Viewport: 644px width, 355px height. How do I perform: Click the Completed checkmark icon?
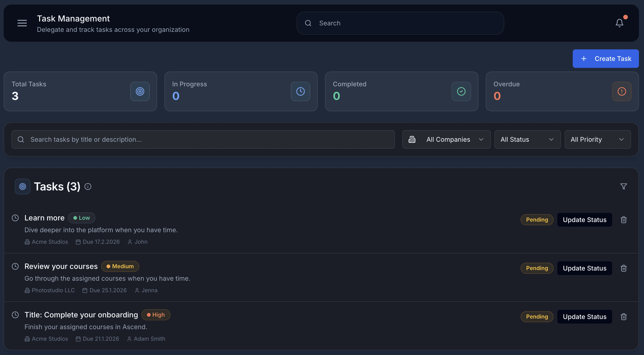(x=461, y=91)
